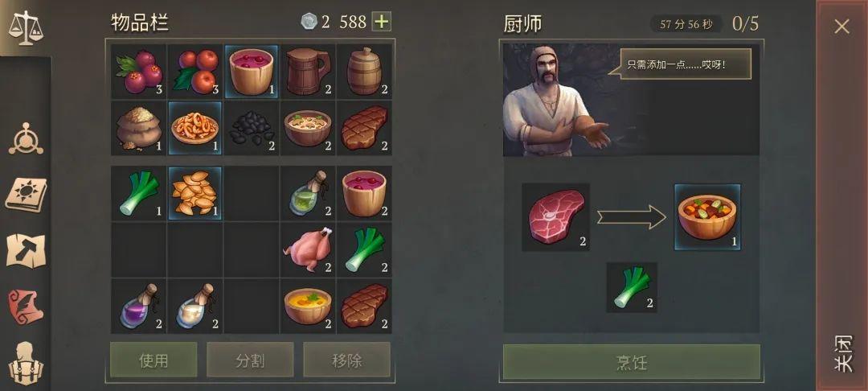Select the stew bowl recipe result
The image size is (868, 391).
(x=707, y=217)
